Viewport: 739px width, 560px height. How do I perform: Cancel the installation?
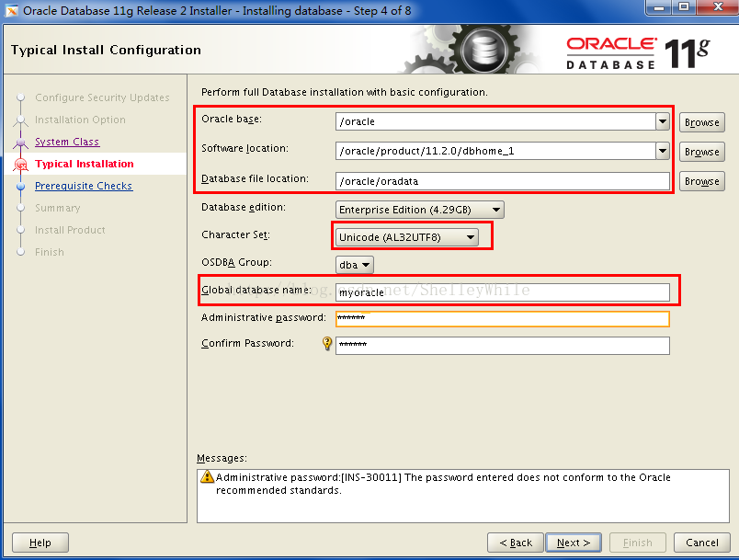702,543
